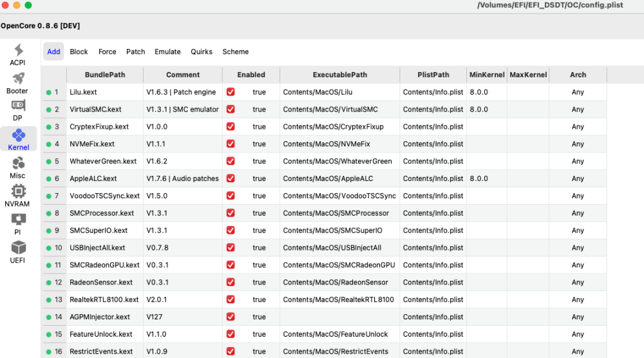
Task: Toggle Enabled checkbox for WhateverGreen.kext
Action: pyautogui.click(x=231, y=161)
